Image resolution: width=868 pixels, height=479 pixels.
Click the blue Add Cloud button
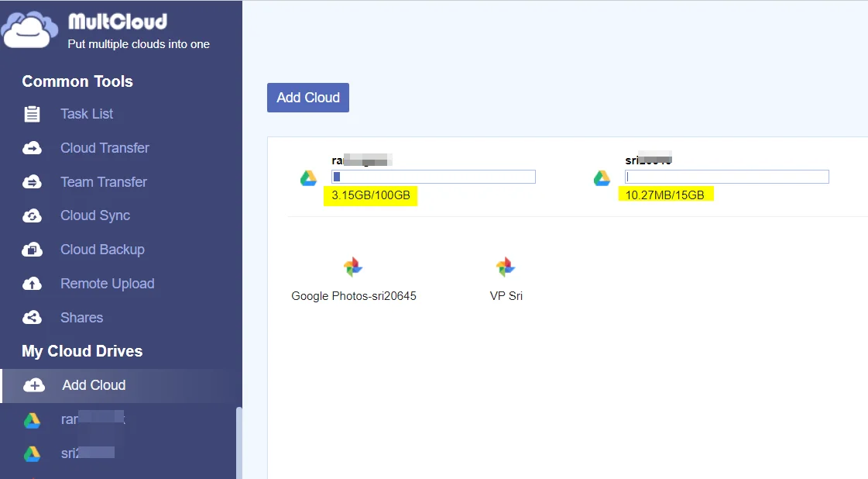click(307, 98)
